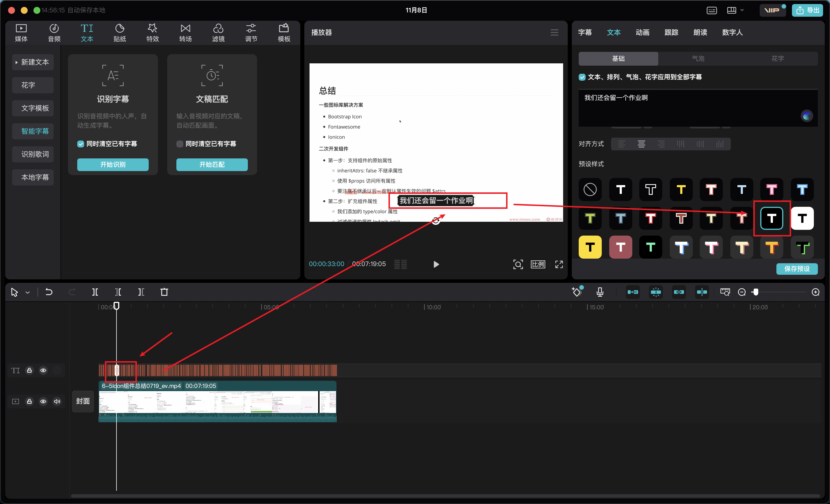Mute the video track audio
Image resolution: width=830 pixels, height=504 pixels.
point(57,401)
